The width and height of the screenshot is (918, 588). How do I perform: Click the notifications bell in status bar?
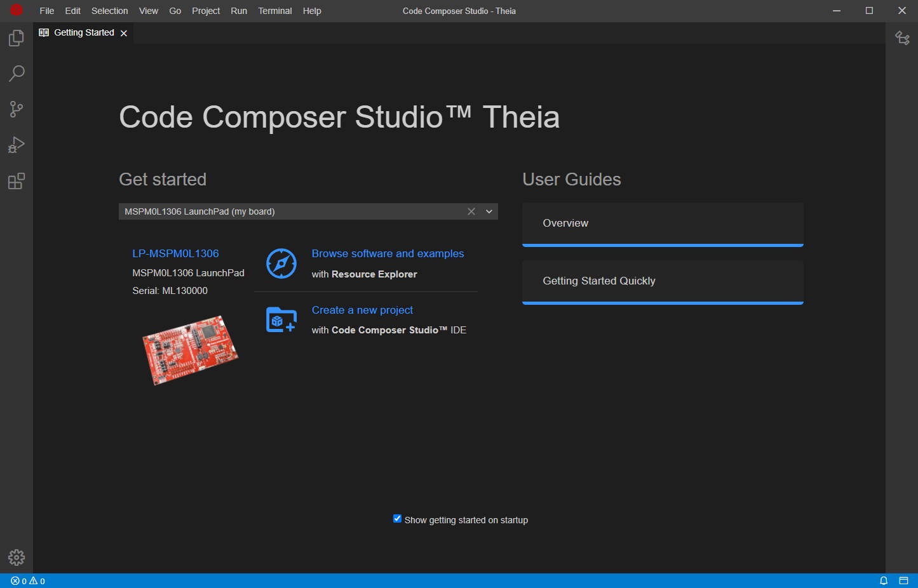click(883, 580)
